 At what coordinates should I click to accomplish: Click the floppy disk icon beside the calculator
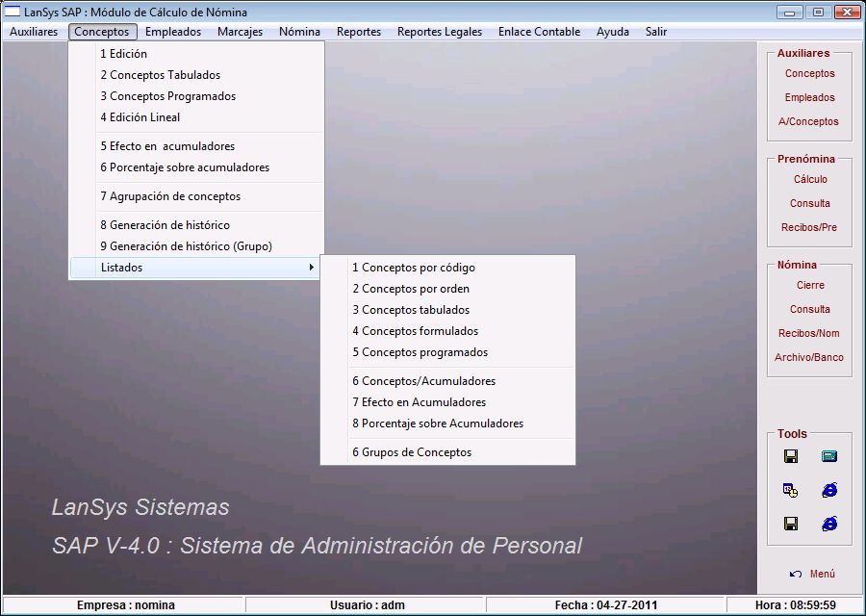point(791,456)
